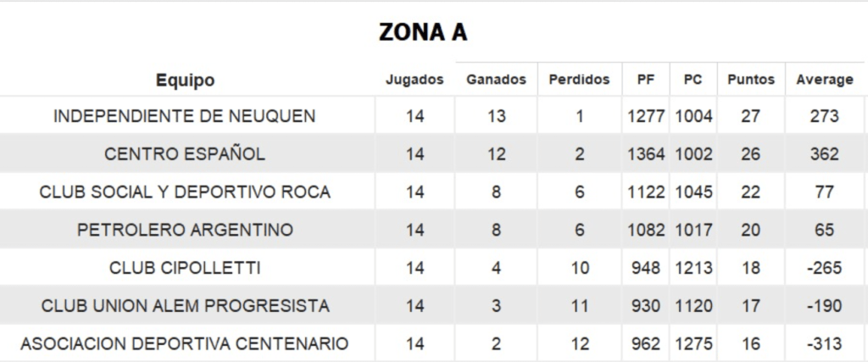Click the PETROLERO ARGENTINO team name
The image size is (868, 362).
(x=185, y=230)
